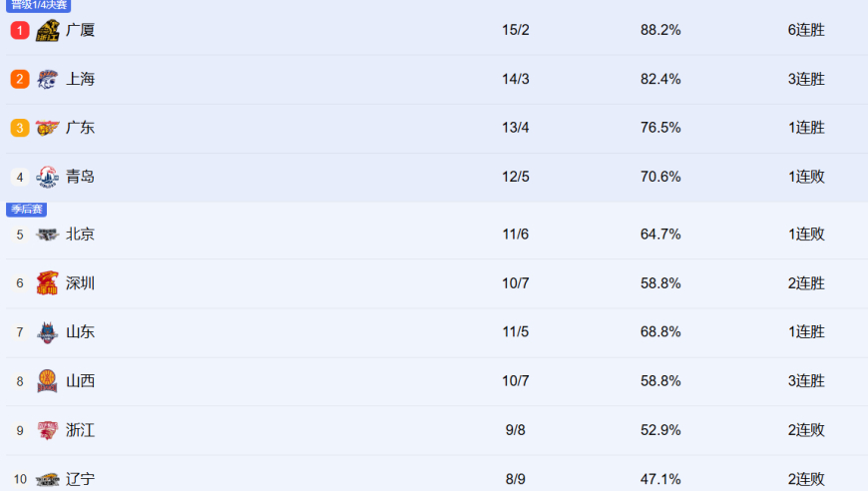Viewport: 868px width, 491px height.
Task: Open the 上海 team name link
Action: click(81, 80)
